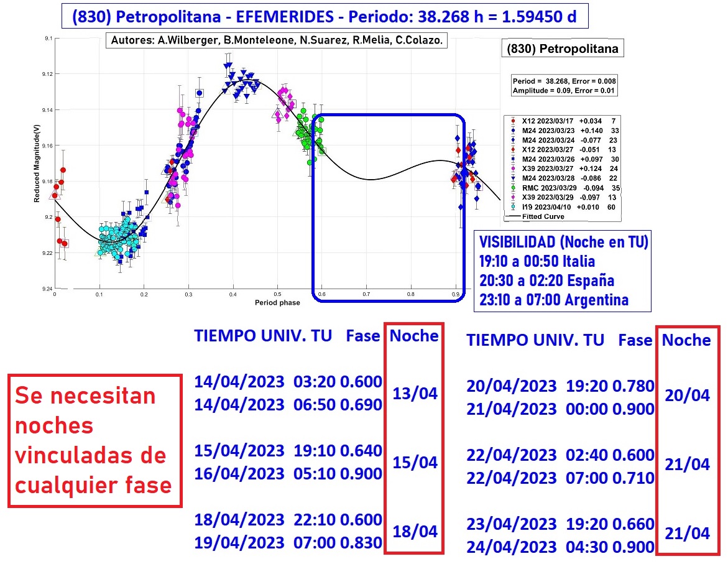The height and width of the screenshot is (564, 728).
Task: Click the Noche column header in red
Action: (416, 335)
